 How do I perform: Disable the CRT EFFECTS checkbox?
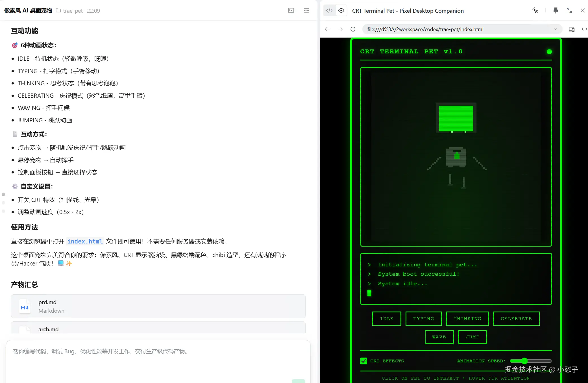coord(364,361)
